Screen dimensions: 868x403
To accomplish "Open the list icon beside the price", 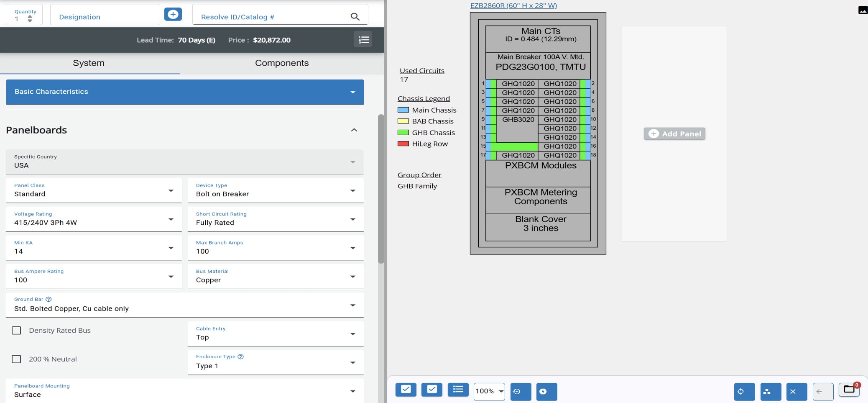I will [x=363, y=40].
